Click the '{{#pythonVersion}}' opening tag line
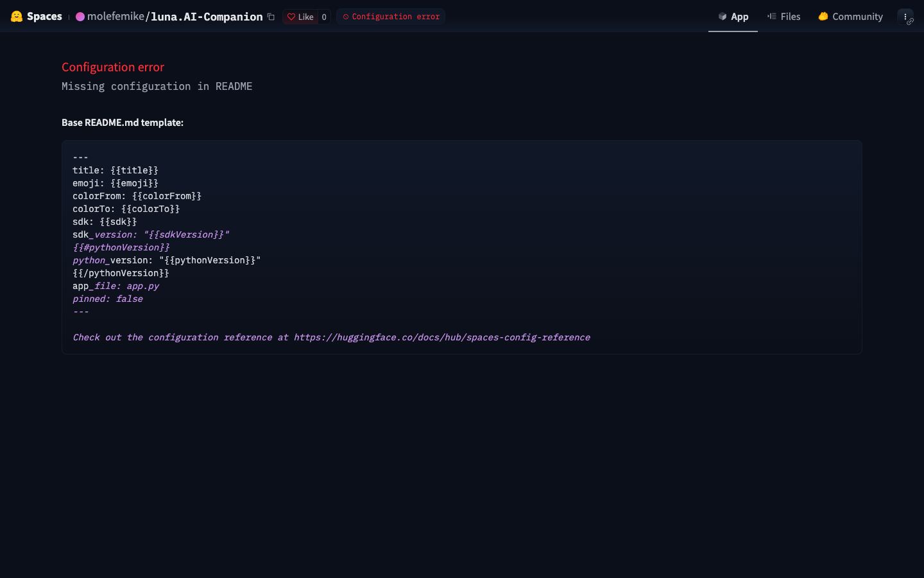Viewport: 924px width, 578px height. (x=121, y=247)
